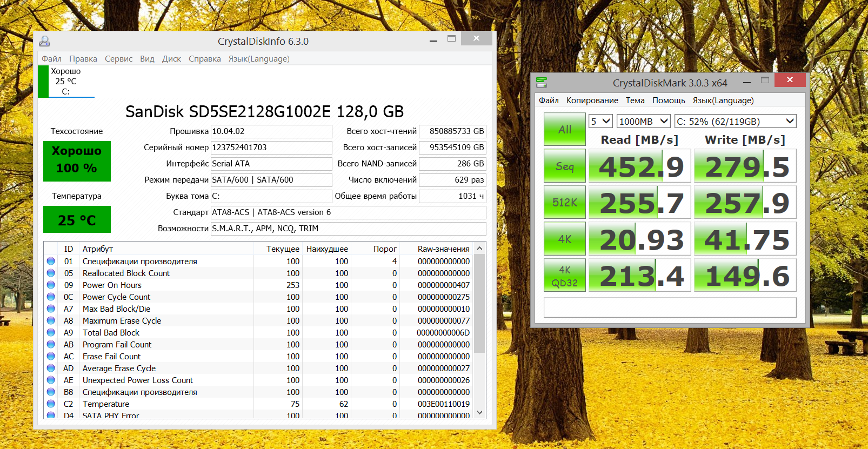The width and height of the screenshot is (868, 449).
Task: Click status orb for attribute ID 01
Action: 51,261
